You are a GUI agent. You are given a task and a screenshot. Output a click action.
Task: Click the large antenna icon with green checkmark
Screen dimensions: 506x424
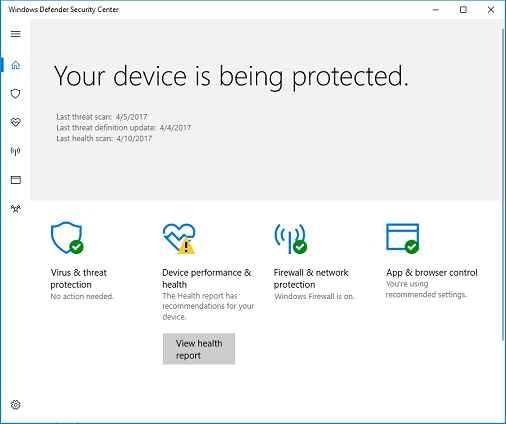point(290,238)
